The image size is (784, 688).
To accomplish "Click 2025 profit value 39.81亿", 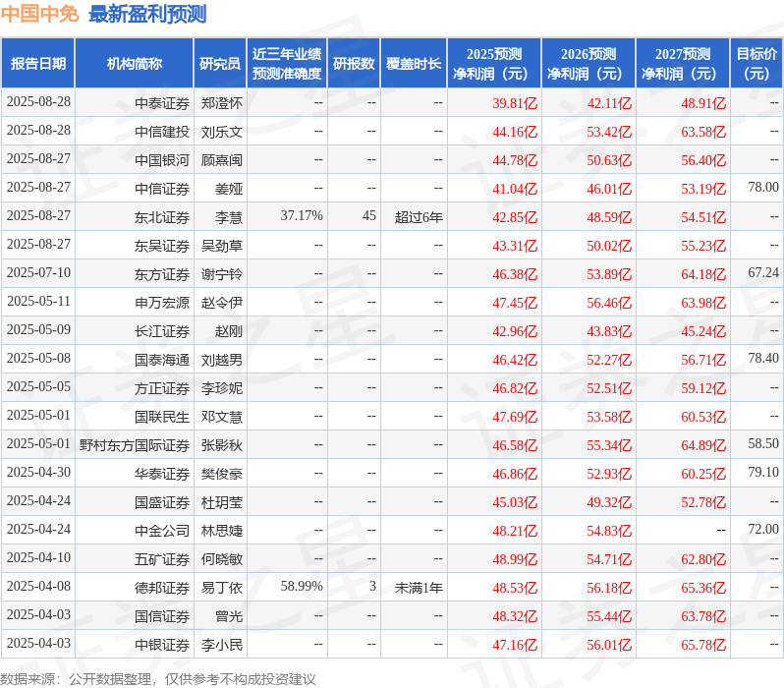I will pos(515,103).
